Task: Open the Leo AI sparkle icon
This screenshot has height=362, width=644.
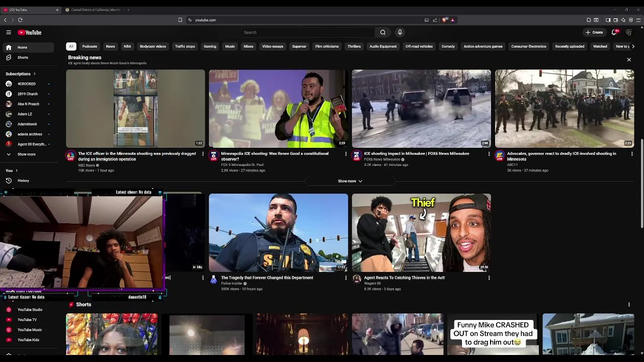Action: pos(623,20)
